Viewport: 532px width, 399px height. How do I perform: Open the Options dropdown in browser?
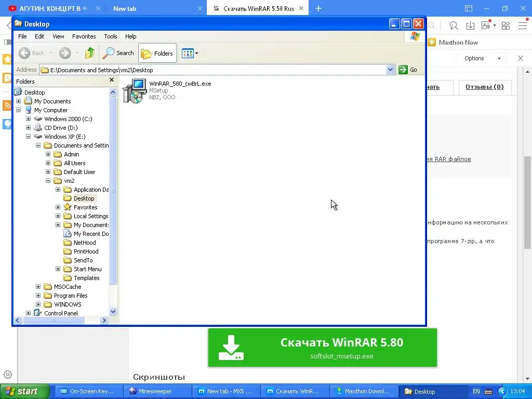(x=482, y=58)
